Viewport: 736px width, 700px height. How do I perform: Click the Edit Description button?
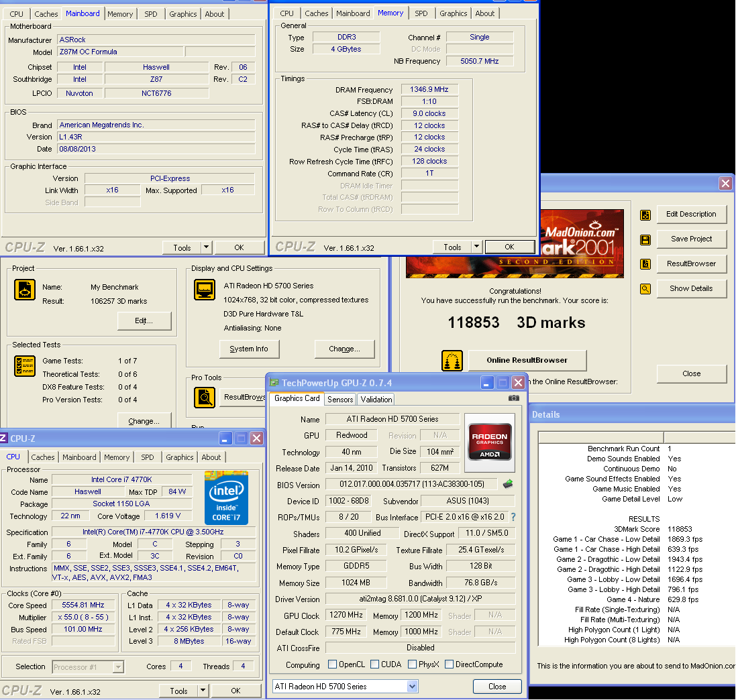691,215
